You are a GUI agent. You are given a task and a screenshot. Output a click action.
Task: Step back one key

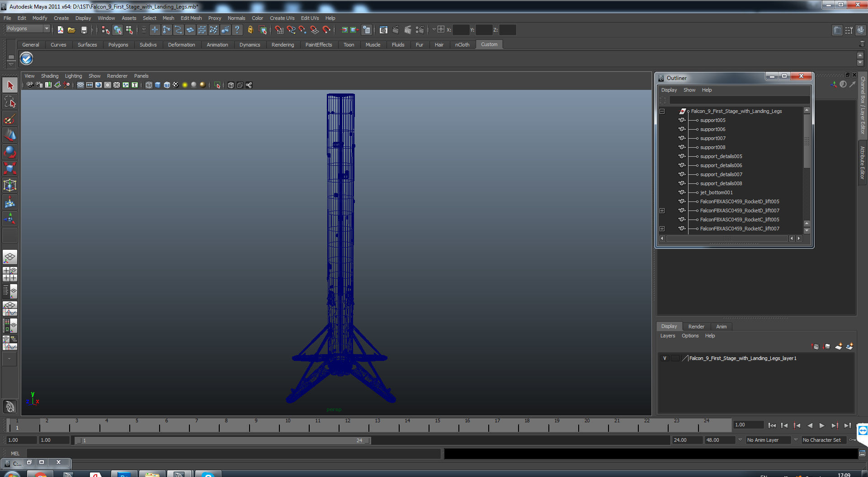pyautogui.click(x=797, y=426)
